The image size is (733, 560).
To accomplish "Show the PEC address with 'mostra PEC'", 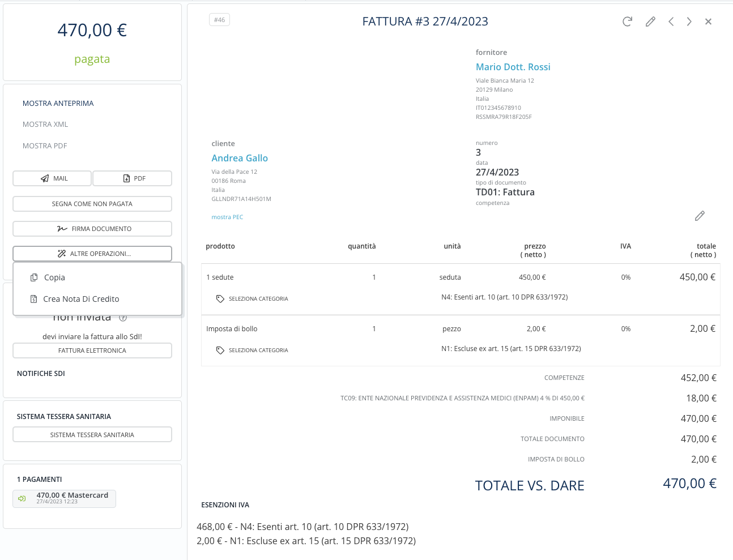I will [x=227, y=216].
